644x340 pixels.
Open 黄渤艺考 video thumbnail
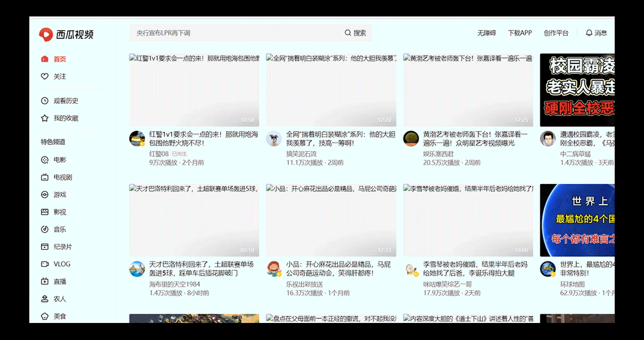[468, 90]
